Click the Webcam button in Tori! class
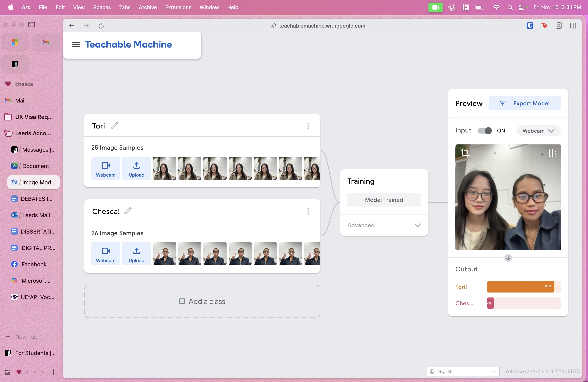The width and height of the screenshot is (588, 382). 106,168
